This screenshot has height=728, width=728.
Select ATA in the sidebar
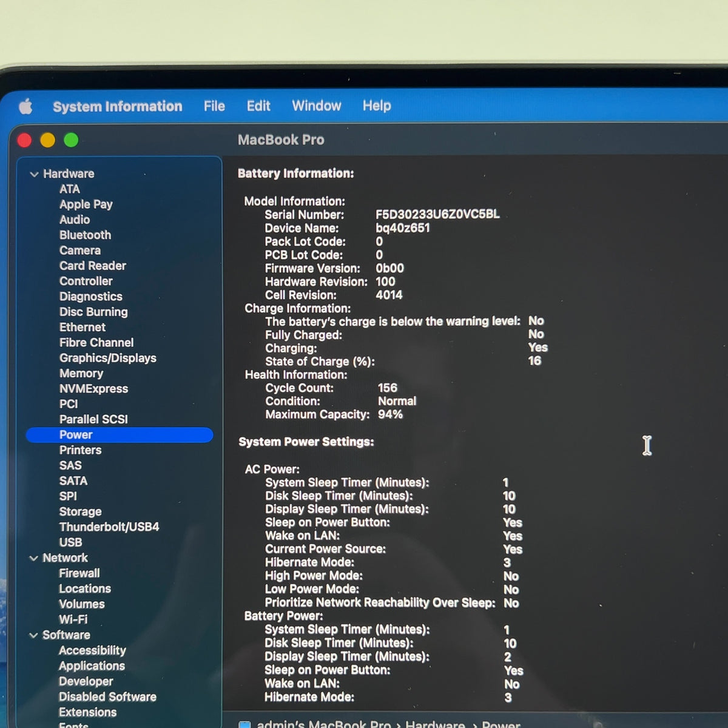[x=70, y=189]
